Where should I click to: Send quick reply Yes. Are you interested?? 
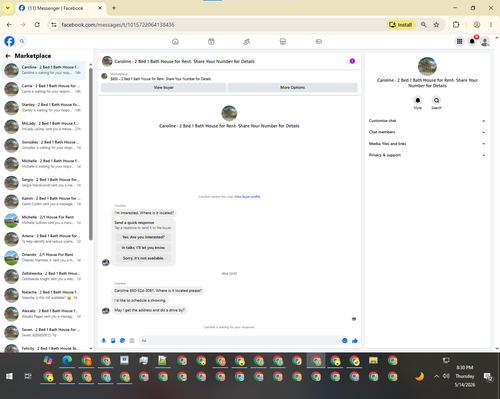[x=143, y=237]
